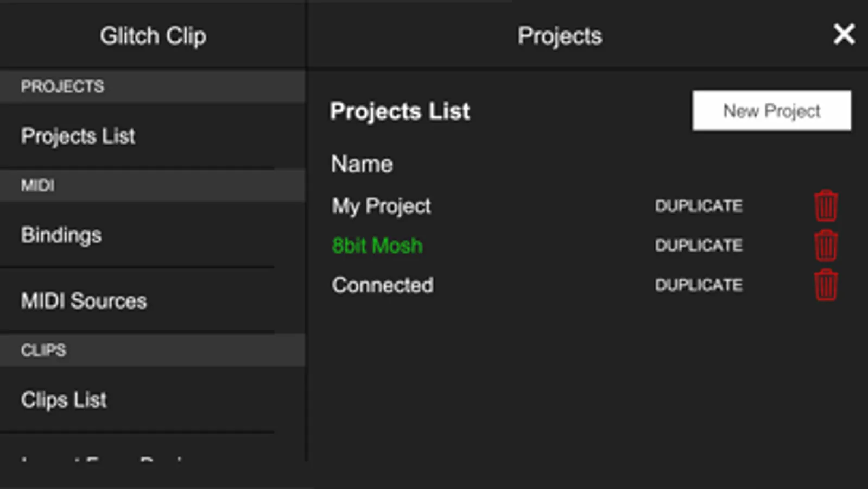
Task: Duplicate the Connected project
Action: click(x=699, y=285)
